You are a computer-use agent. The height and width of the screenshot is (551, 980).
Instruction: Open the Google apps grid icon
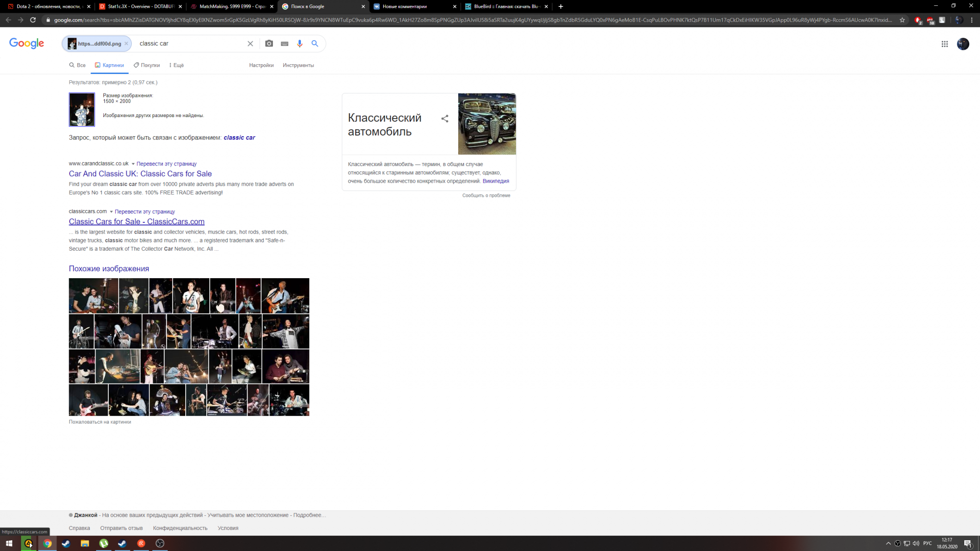(945, 44)
